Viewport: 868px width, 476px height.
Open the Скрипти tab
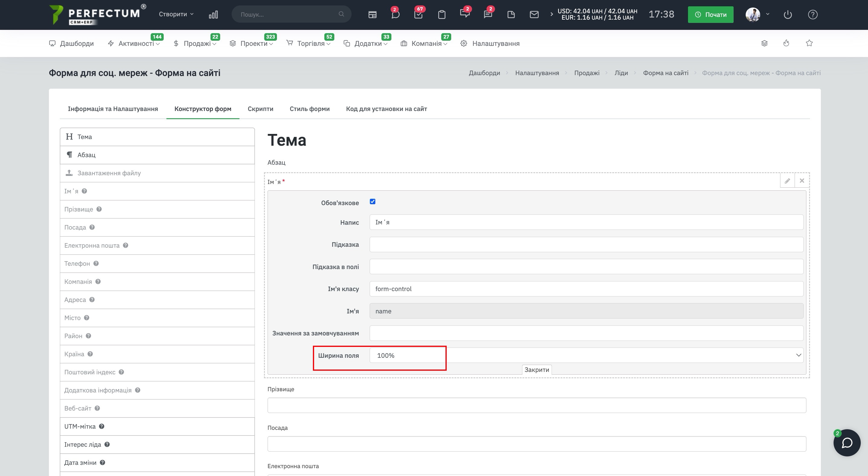(x=260, y=109)
